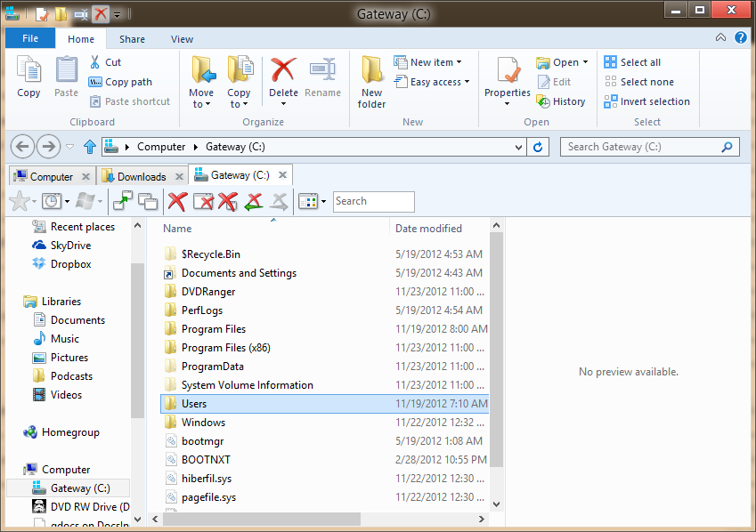This screenshot has height=532, width=756.
Task: Click Invert selection in the ribbon
Action: [x=646, y=101]
